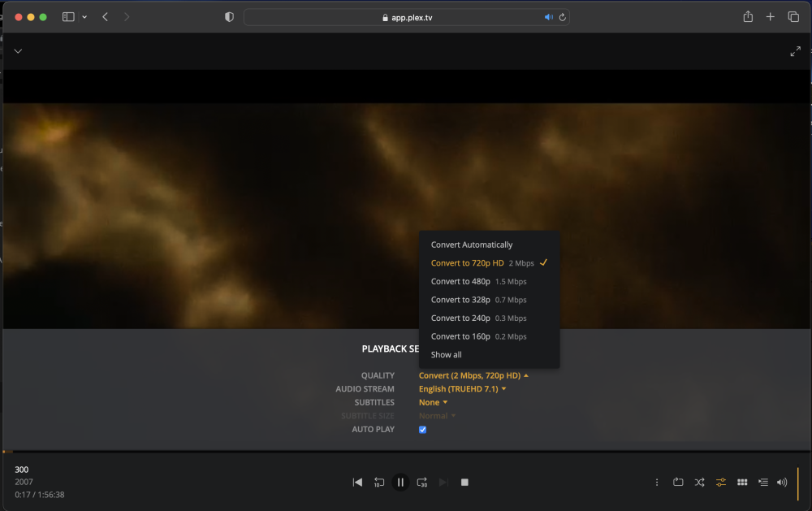Go forward in Safari history
812x511 pixels.
click(x=127, y=17)
